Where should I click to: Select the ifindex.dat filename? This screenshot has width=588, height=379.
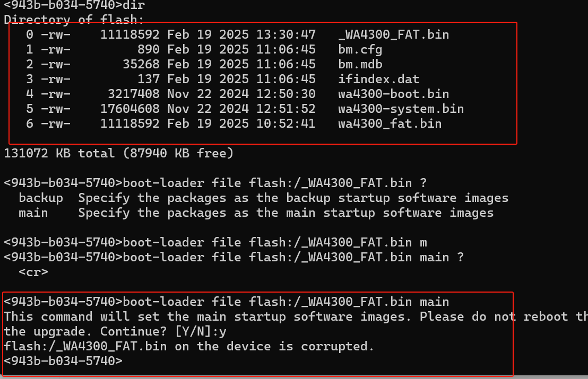[378, 80]
